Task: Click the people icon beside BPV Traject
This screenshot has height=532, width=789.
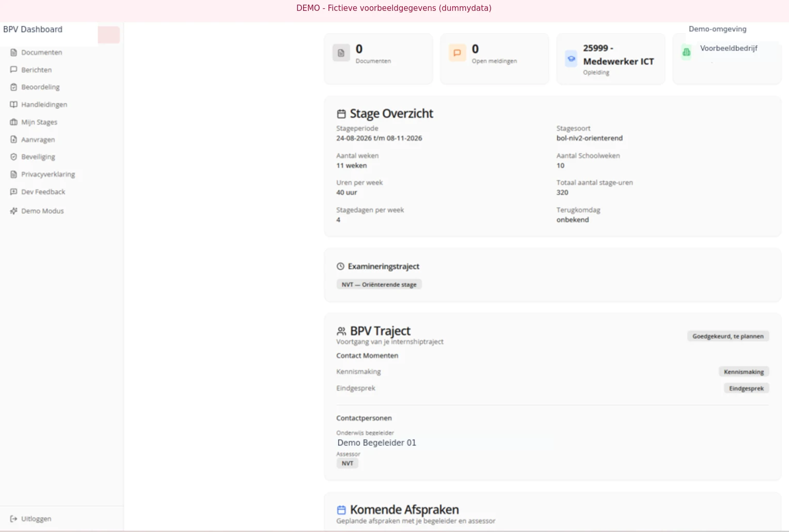Action: click(x=341, y=331)
